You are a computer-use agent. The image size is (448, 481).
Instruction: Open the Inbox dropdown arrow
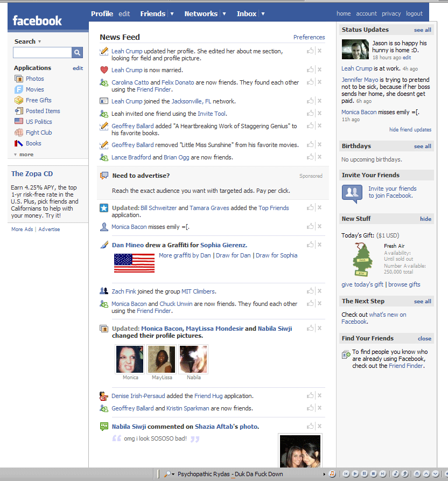[263, 14]
